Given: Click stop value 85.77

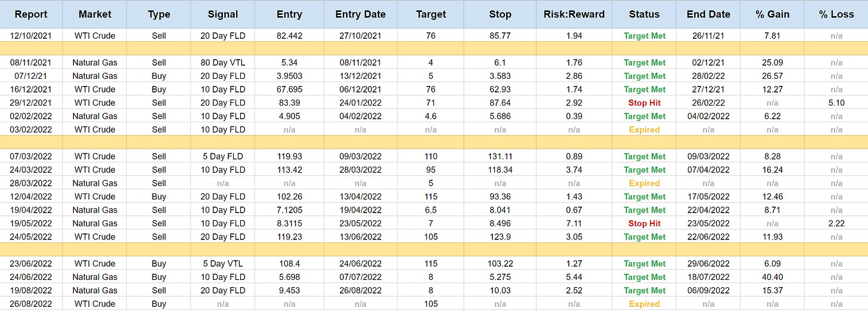Looking at the screenshot, I should (500, 36).
